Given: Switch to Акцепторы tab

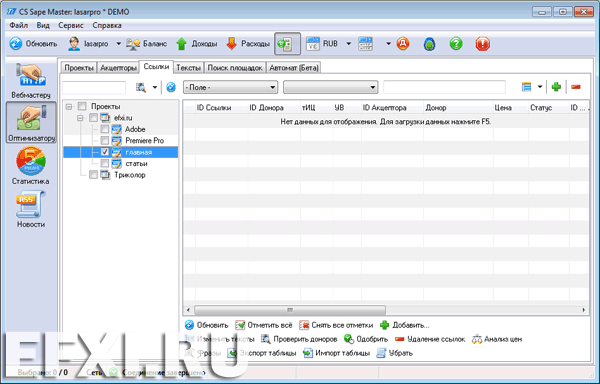Looking at the screenshot, I should coord(118,68).
